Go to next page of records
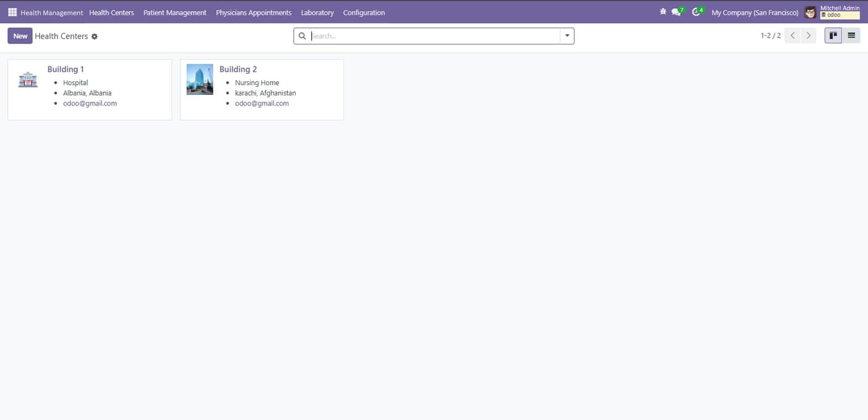The height and width of the screenshot is (420, 868). tap(808, 35)
